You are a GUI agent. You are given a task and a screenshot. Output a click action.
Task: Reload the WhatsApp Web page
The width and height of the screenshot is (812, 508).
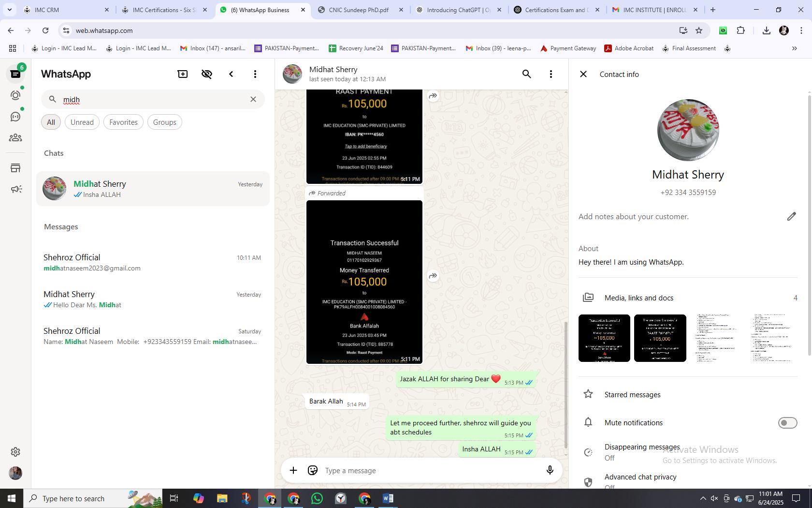[45, 30]
